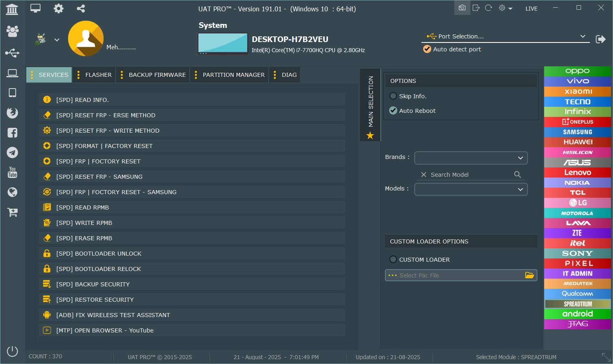The image size is (613, 364).
Task: Toggle the Auto Reboot checkbox
Action: click(x=393, y=111)
